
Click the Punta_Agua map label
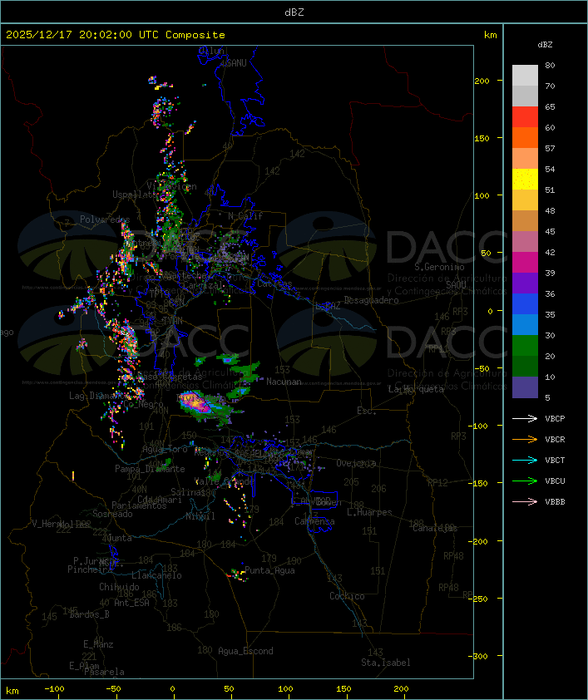coord(269,570)
